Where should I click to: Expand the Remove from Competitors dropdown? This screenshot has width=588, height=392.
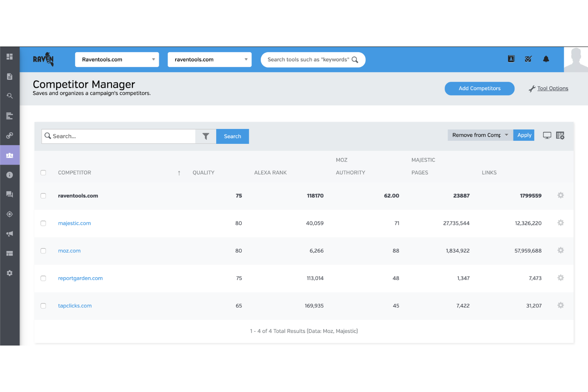click(x=506, y=135)
